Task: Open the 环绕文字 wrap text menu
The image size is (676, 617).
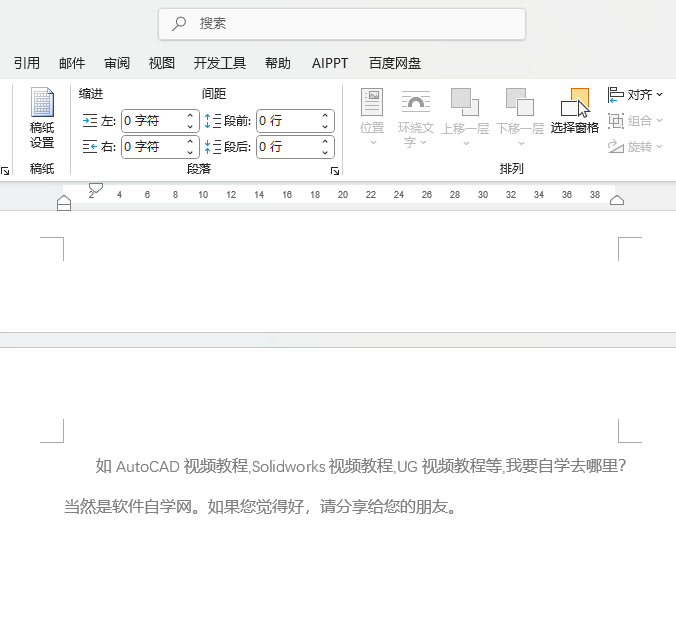Action: pos(416,116)
